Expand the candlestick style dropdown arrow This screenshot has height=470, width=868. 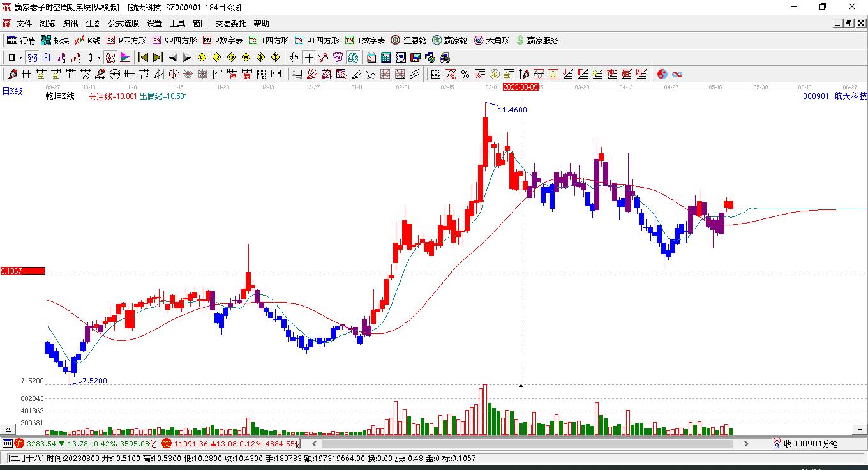(x=99, y=57)
